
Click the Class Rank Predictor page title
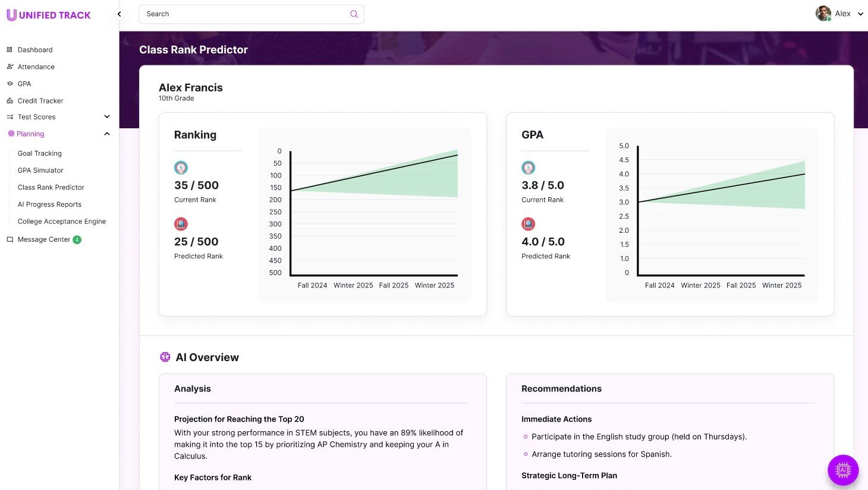pyautogui.click(x=193, y=50)
